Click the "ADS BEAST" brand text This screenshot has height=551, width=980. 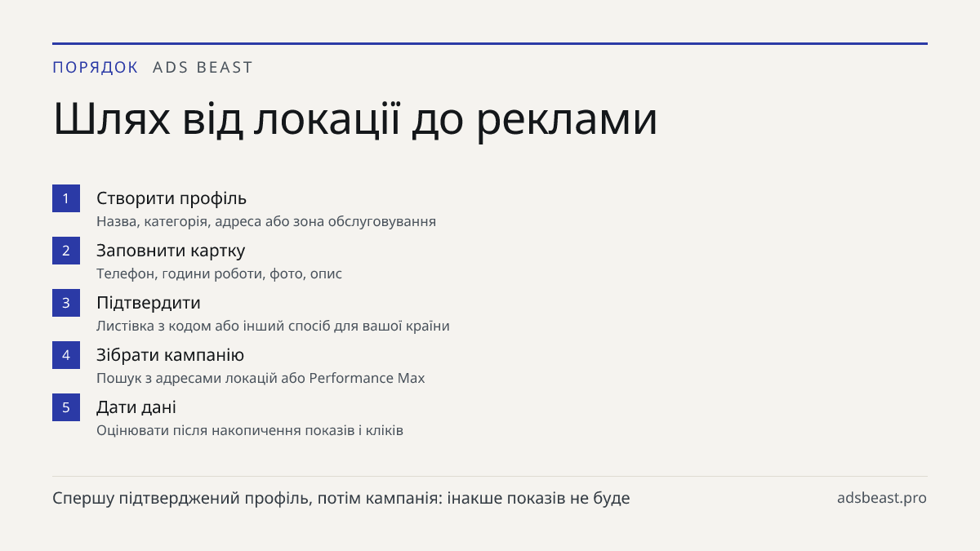[x=203, y=68]
